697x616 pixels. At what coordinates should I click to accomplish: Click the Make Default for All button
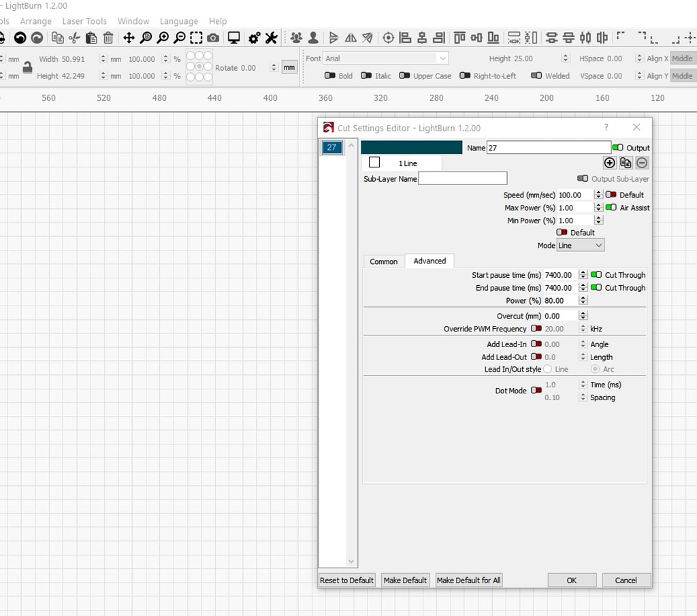pyautogui.click(x=468, y=580)
